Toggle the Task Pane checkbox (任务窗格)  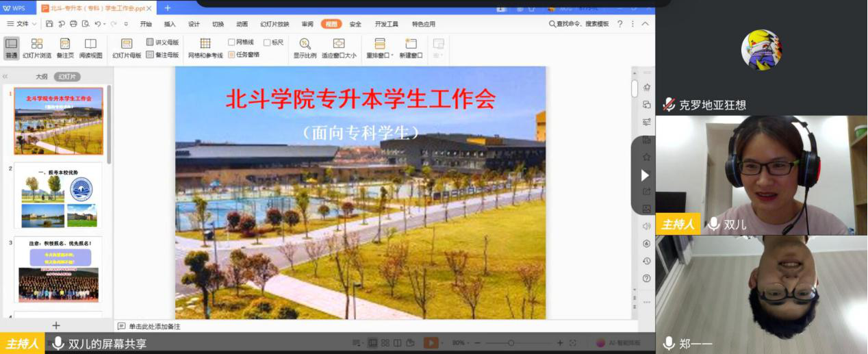pyautogui.click(x=231, y=55)
